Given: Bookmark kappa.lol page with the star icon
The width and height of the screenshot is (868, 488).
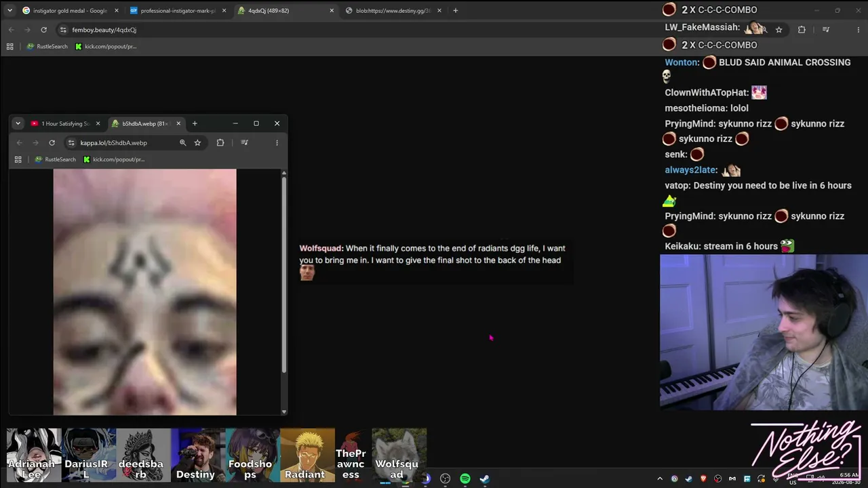Looking at the screenshot, I should point(197,143).
